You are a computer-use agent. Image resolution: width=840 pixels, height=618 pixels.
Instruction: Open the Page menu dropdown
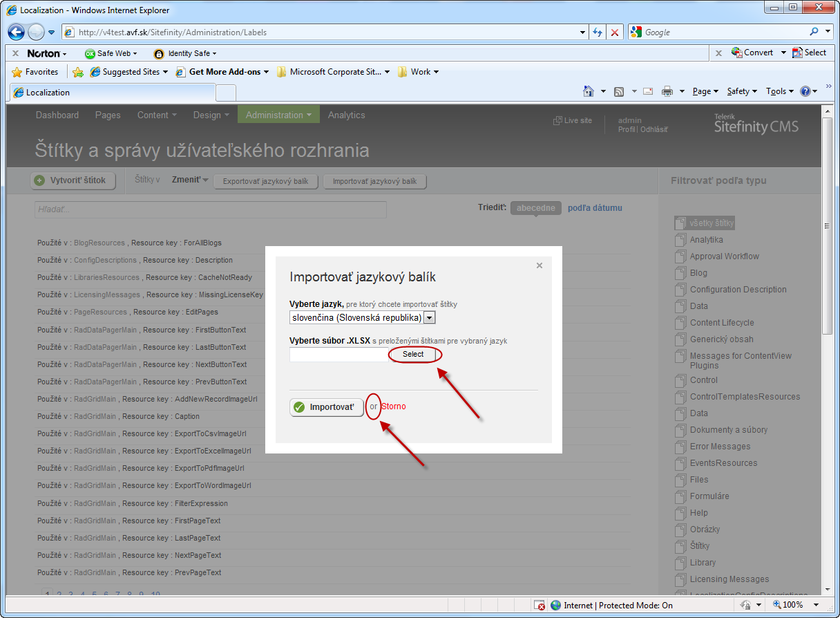point(705,91)
